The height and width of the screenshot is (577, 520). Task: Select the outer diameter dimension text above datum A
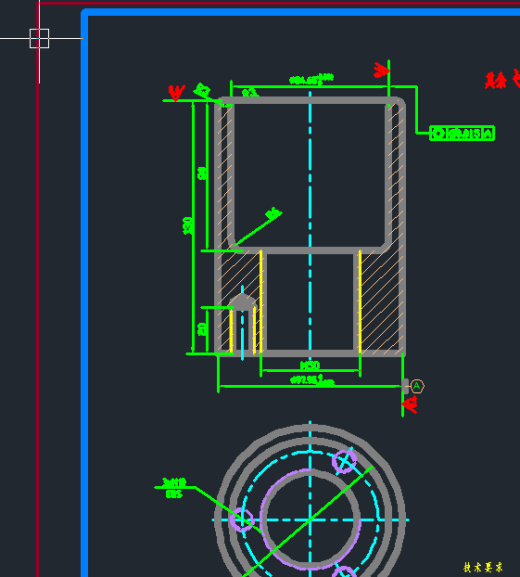312,380
